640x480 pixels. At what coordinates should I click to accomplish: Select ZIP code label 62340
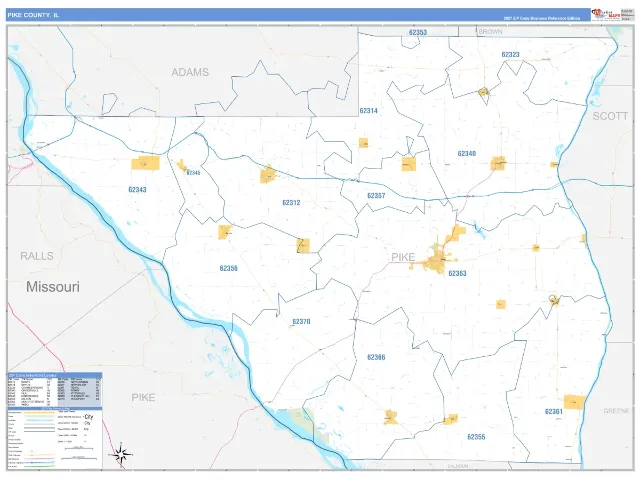point(467,153)
